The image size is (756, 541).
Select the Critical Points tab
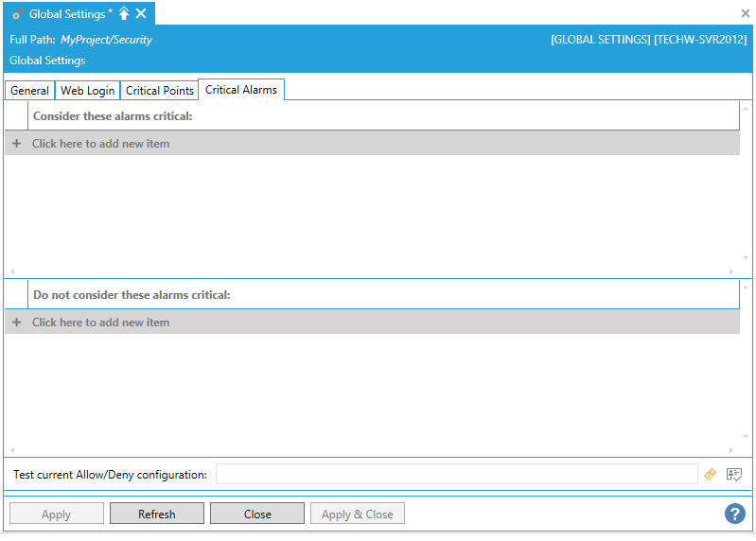(x=159, y=91)
